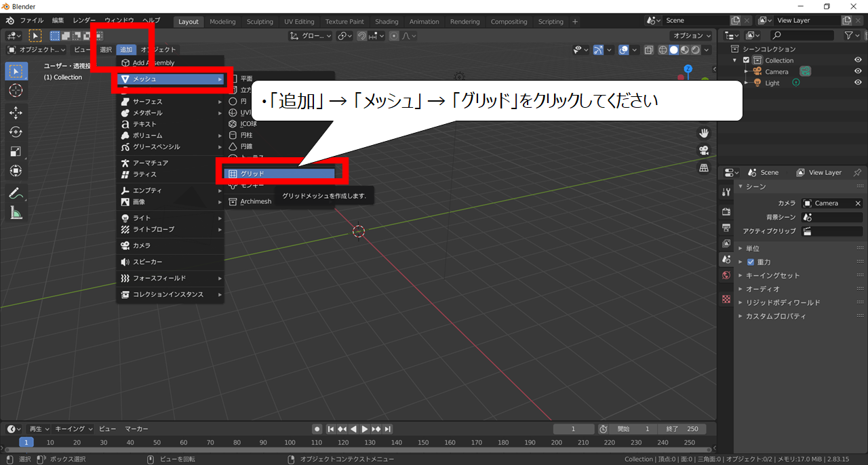This screenshot has height=465, width=868.
Task: Expand the 単位 panel
Action: (x=753, y=248)
